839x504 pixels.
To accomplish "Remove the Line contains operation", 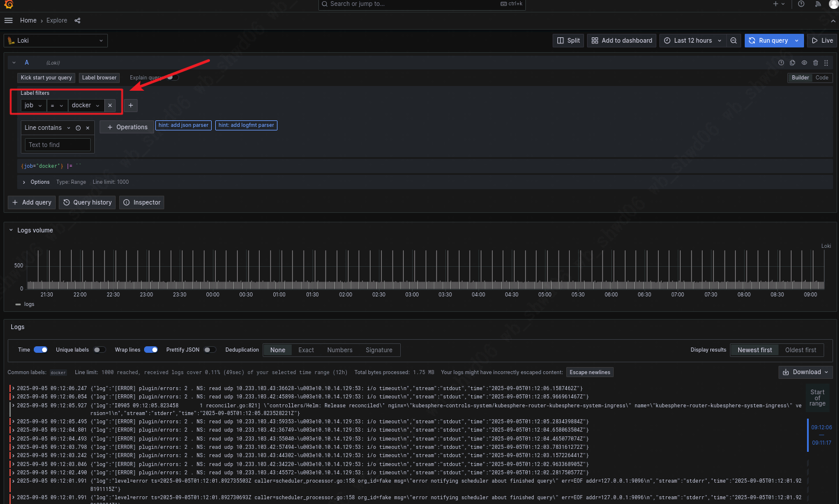I will click(88, 127).
